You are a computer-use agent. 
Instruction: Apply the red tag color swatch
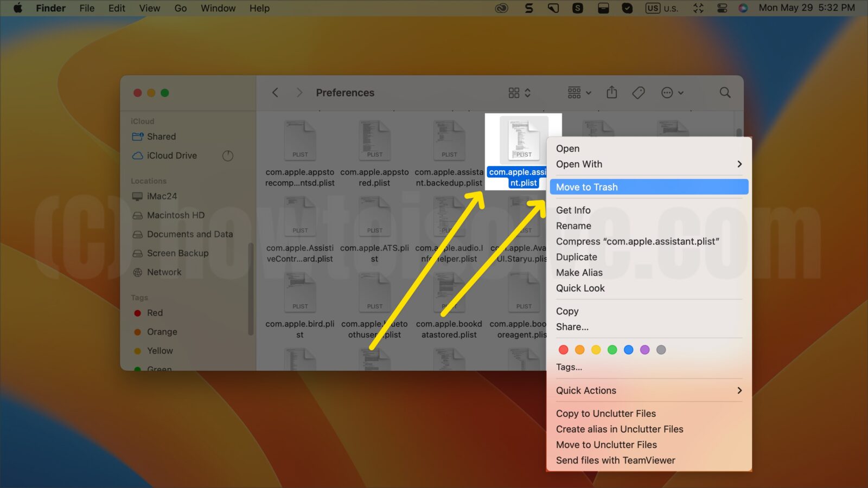tap(564, 350)
